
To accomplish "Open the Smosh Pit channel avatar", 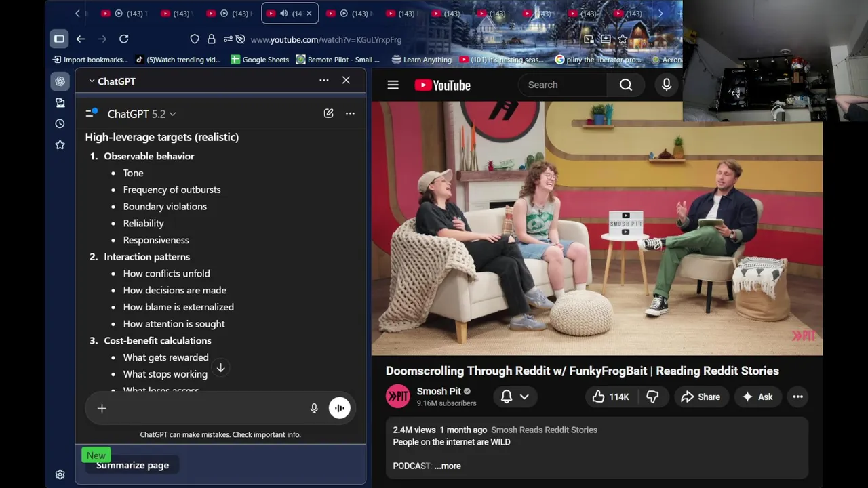I will click(x=398, y=396).
